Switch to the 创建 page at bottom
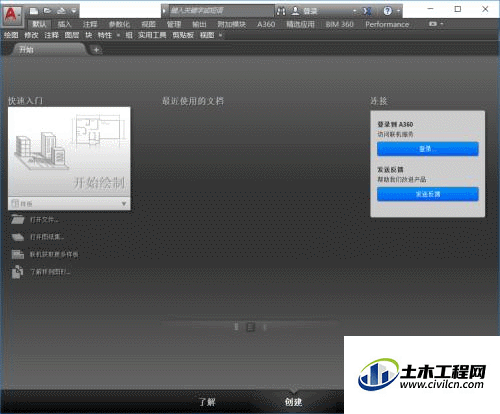The height and width of the screenshot is (414, 500). [293, 402]
